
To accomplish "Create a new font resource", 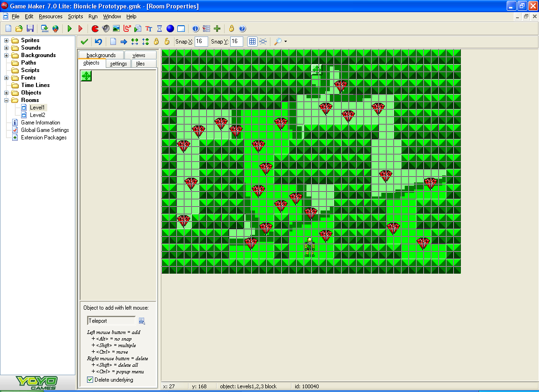I will [x=148, y=29].
